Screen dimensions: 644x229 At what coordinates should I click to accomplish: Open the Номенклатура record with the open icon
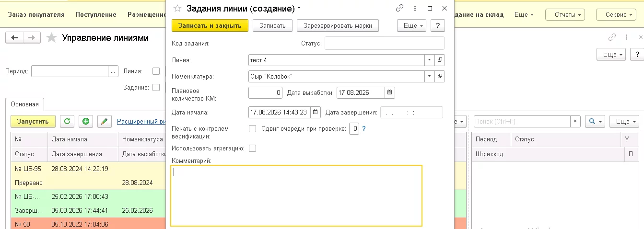coord(440,76)
